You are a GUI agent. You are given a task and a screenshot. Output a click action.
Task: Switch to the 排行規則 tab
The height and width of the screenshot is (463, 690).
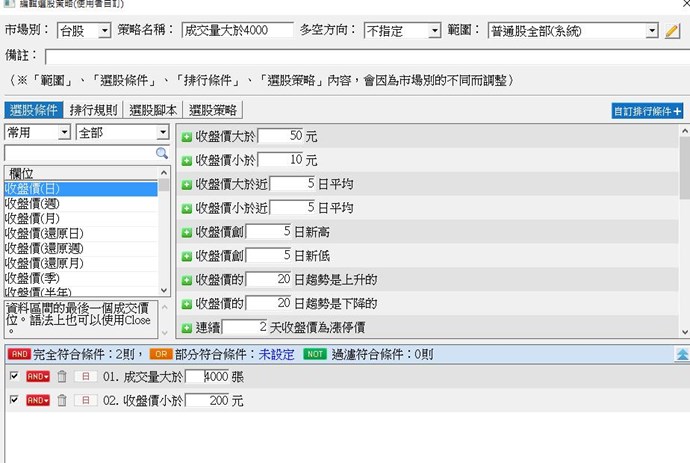93,110
